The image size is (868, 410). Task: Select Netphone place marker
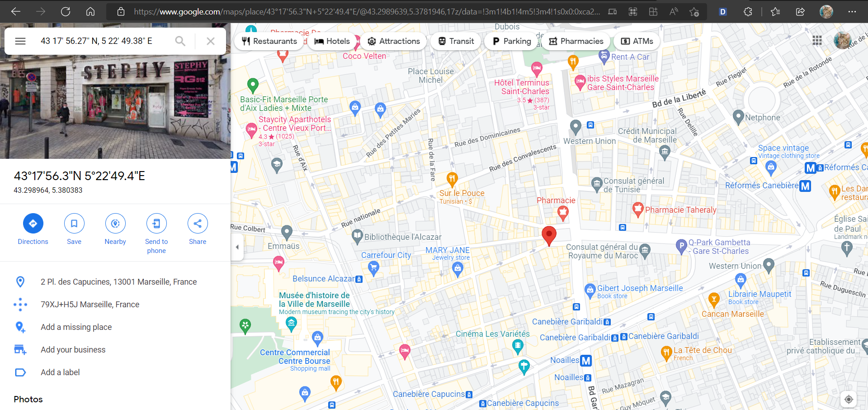(738, 117)
